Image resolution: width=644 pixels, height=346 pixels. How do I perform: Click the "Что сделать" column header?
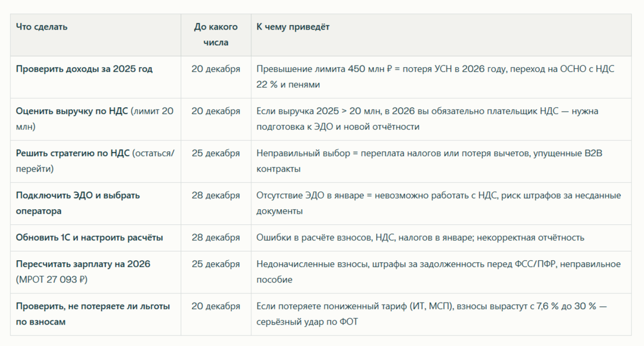click(42, 27)
